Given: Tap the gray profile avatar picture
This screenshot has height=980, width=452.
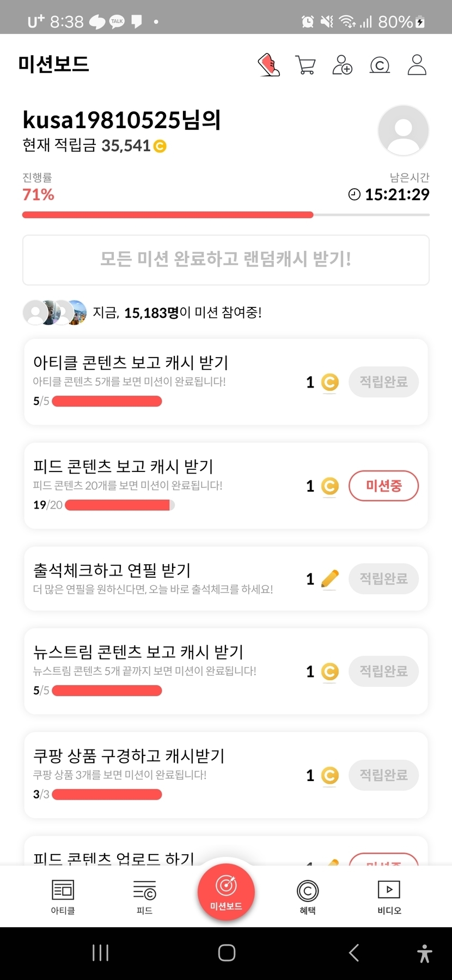Looking at the screenshot, I should pyautogui.click(x=403, y=131).
